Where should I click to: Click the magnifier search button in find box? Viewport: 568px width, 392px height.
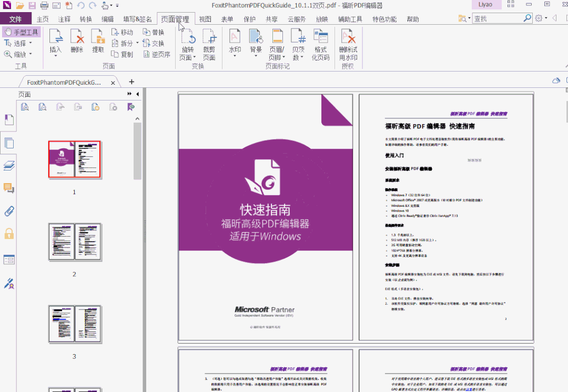click(x=528, y=18)
